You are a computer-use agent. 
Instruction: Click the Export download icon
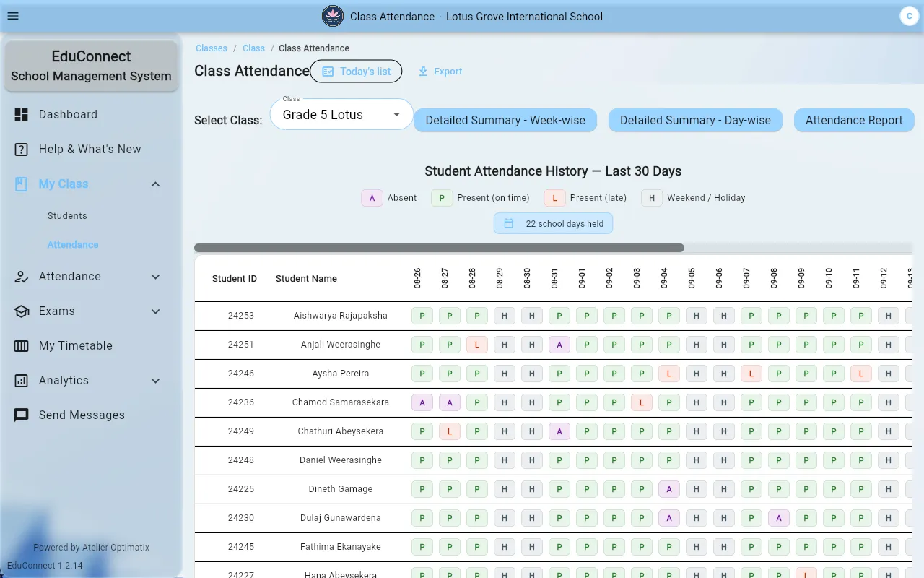[x=424, y=71]
